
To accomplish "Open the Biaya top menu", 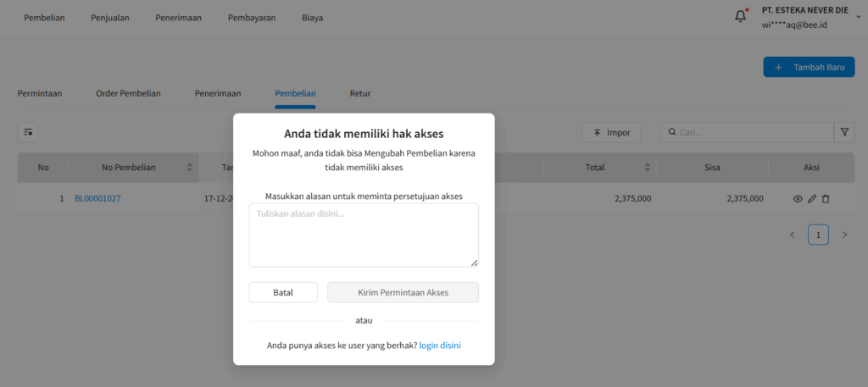I will [313, 18].
